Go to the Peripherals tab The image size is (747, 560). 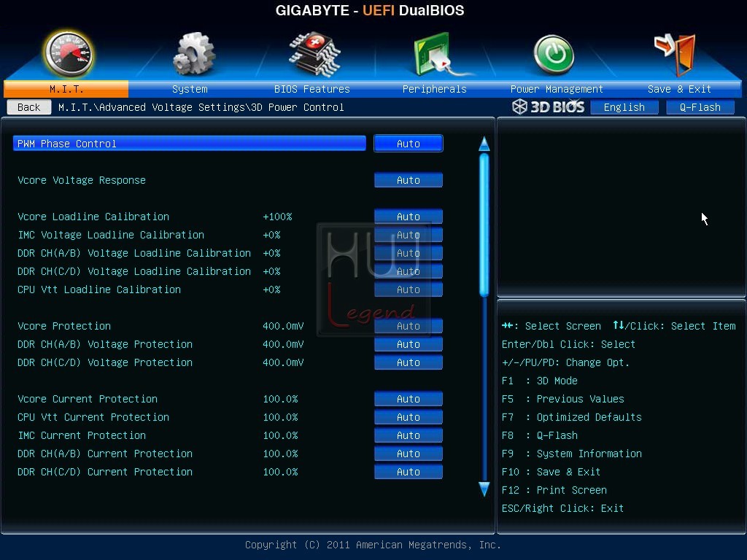coord(435,89)
